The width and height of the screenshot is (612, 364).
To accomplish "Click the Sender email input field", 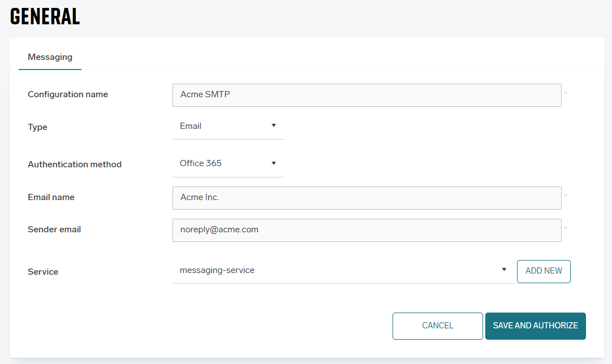I will (x=367, y=230).
